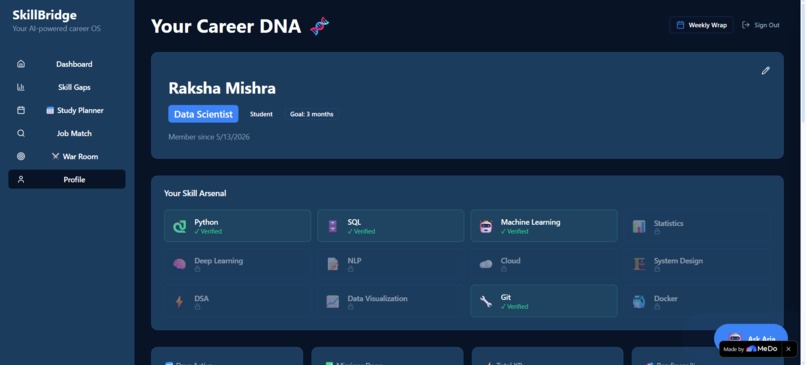Viewport: 806px width, 365px height.
Task: Click the Data Visualization chart icon
Action: (x=333, y=302)
